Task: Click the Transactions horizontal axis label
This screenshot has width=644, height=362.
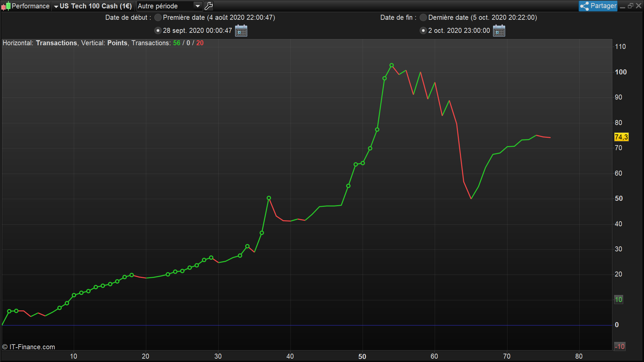Action: click(56, 43)
